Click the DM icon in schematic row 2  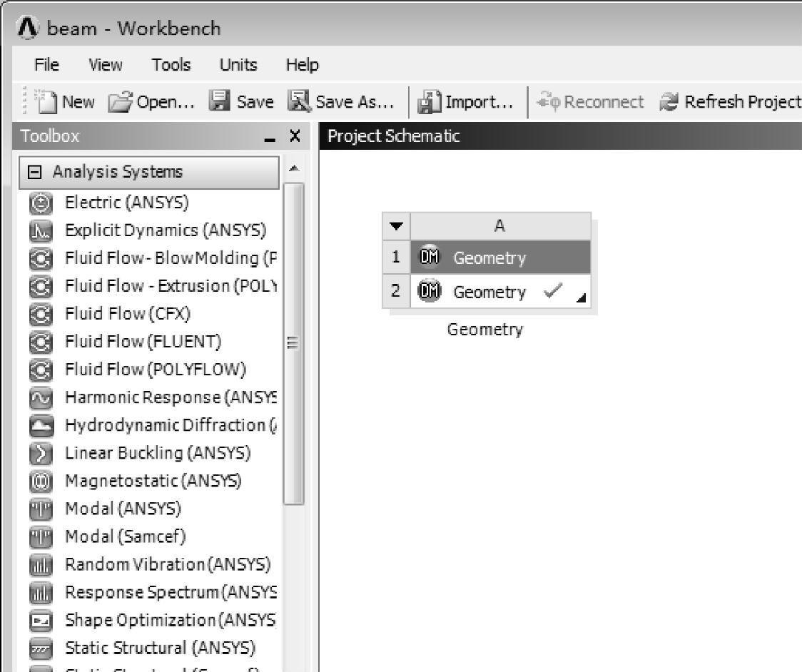pyautogui.click(x=430, y=291)
